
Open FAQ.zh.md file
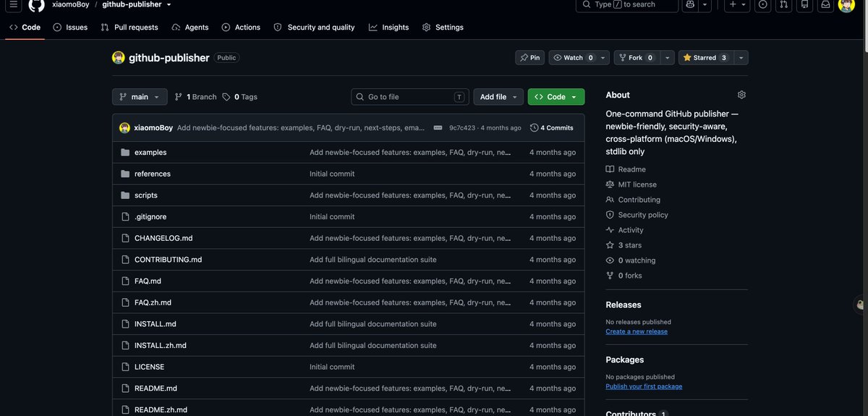coord(153,302)
